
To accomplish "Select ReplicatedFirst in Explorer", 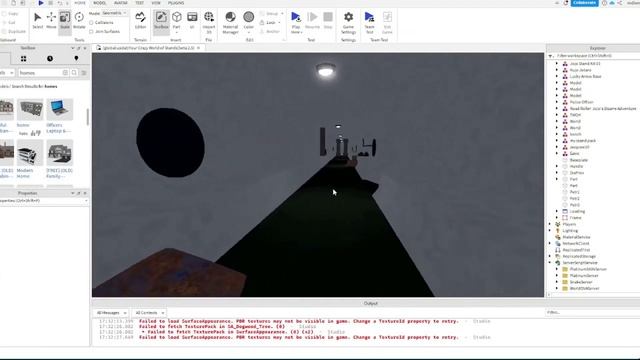I will 576,250.
